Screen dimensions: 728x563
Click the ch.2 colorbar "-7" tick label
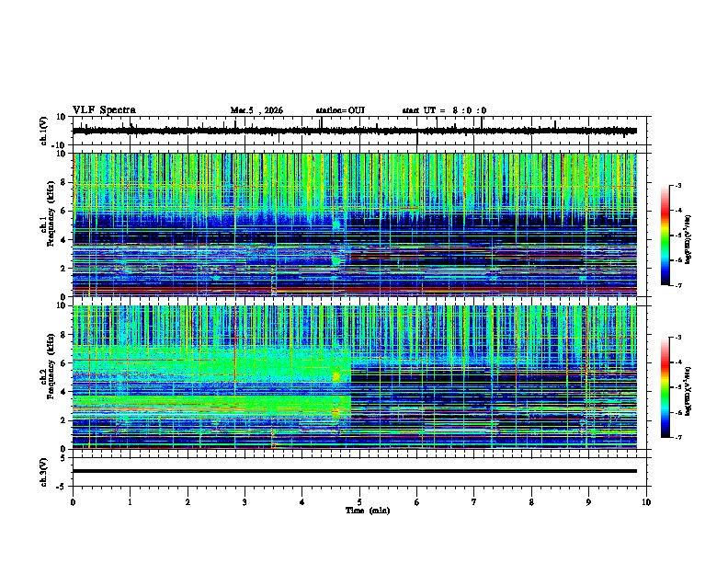[678, 438]
